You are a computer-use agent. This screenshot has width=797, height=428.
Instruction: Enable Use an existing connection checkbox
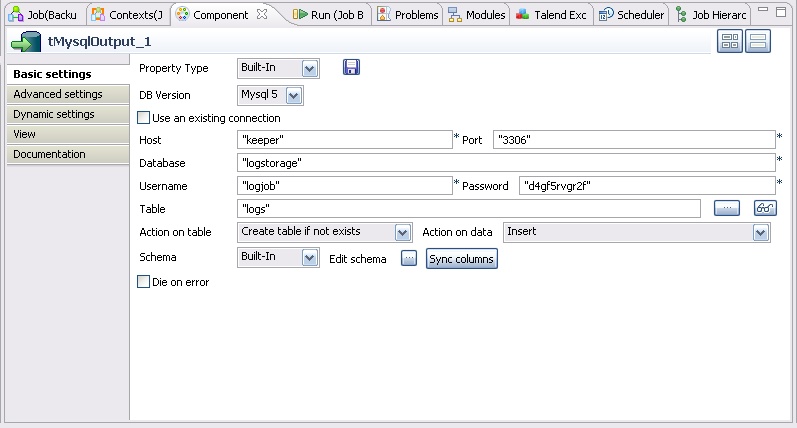tap(143, 118)
